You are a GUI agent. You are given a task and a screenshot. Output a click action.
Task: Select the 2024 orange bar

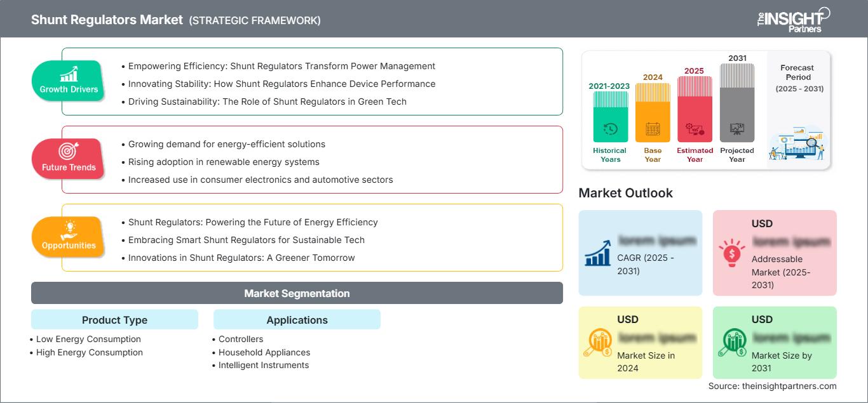coord(653,112)
